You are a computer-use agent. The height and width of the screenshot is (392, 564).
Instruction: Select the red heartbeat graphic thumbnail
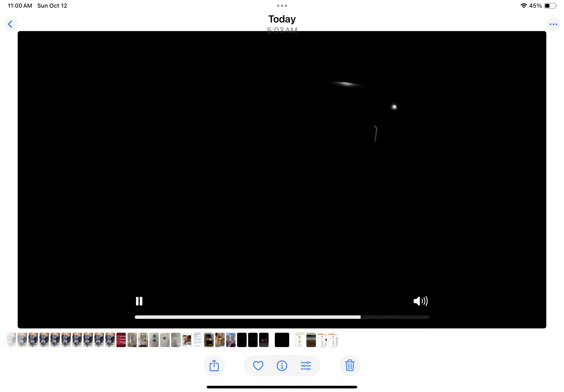click(x=121, y=340)
